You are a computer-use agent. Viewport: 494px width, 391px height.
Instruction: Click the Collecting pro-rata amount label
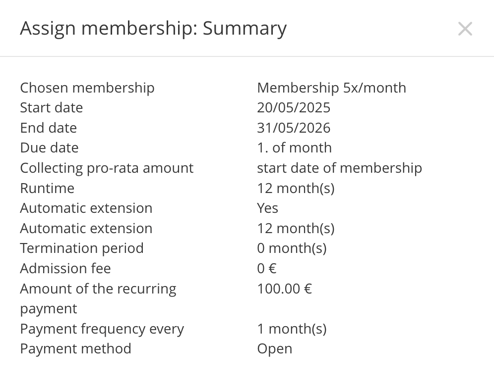(x=107, y=168)
